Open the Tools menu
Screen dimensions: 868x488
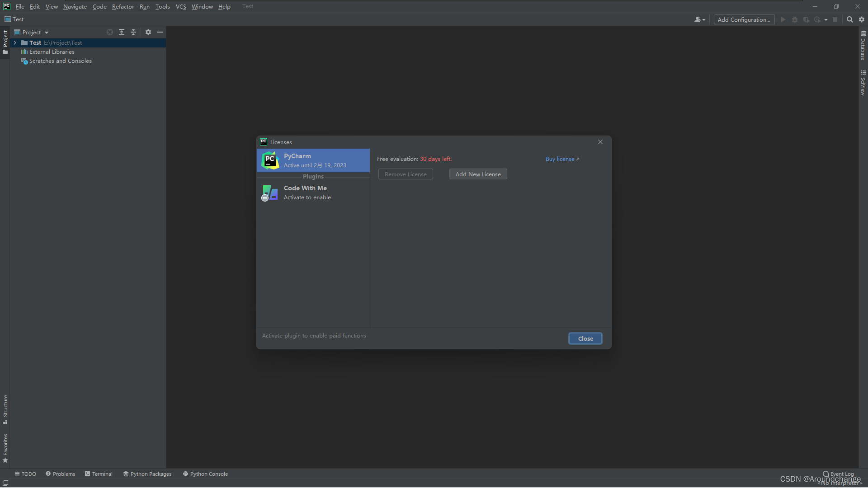coord(163,6)
